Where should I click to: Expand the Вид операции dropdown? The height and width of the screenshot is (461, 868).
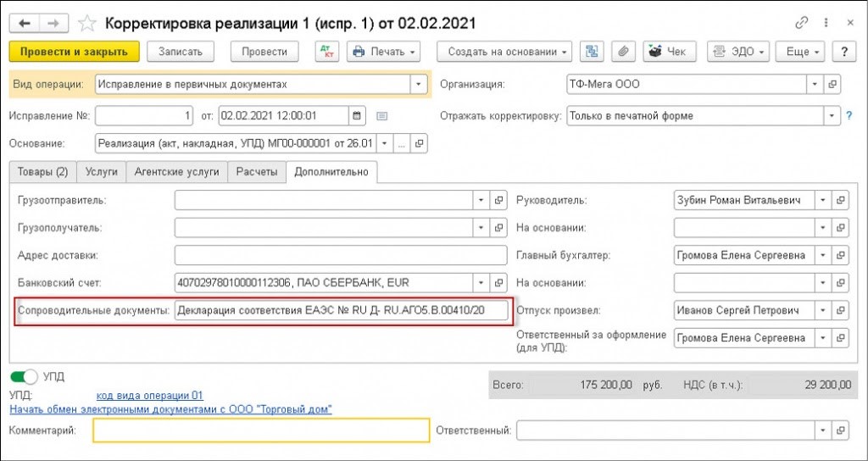coord(418,84)
